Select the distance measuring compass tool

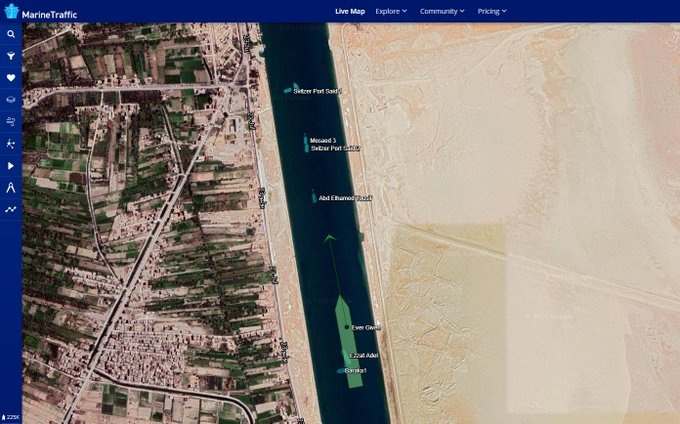(11, 187)
